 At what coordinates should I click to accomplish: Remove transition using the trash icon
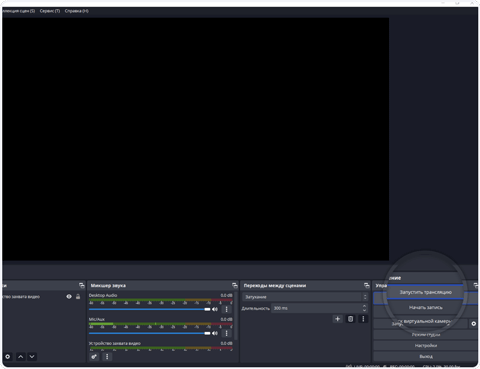point(350,319)
